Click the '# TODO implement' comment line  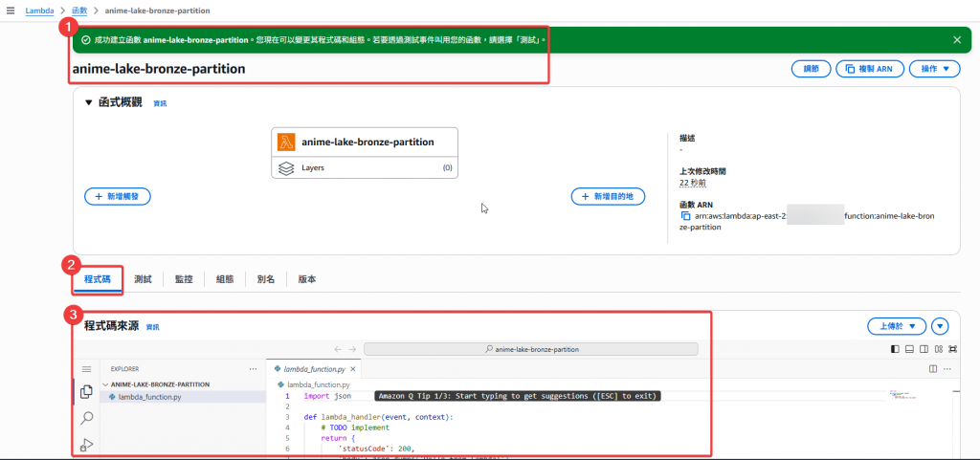point(355,427)
